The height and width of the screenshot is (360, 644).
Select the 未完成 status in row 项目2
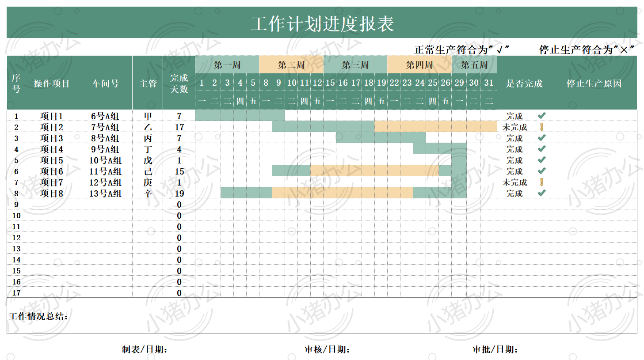(514, 127)
